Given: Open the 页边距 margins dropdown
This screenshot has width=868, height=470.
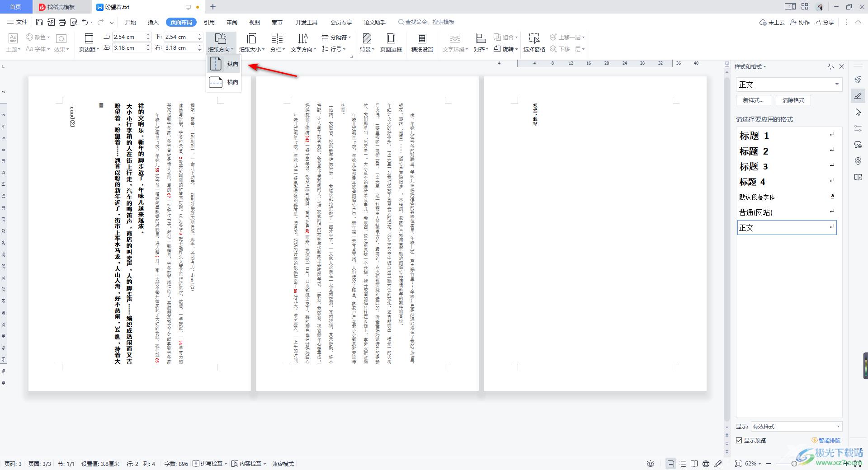Looking at the screenshot, I should click(x=89, y=43).
